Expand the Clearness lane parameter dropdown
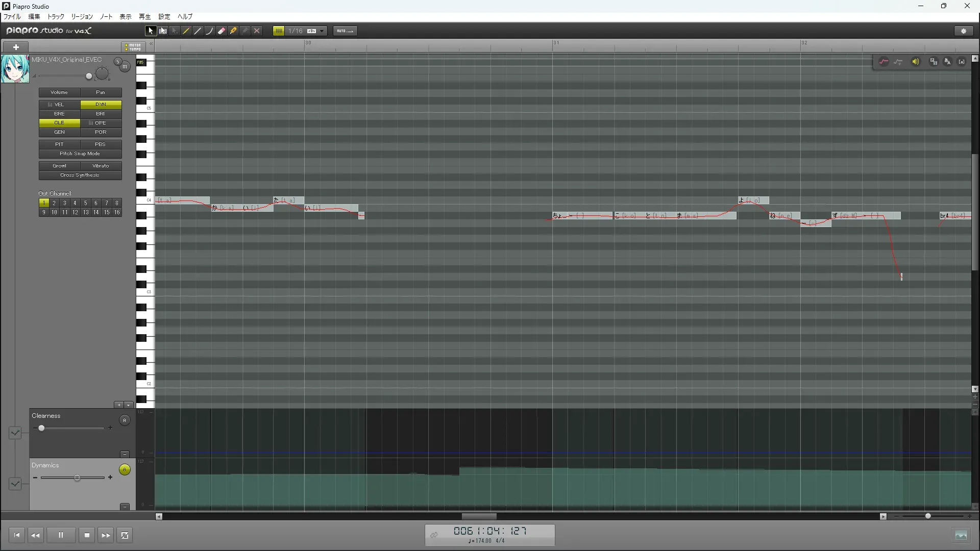This screenshot has width=980, height=551. (x=15, y=433)
